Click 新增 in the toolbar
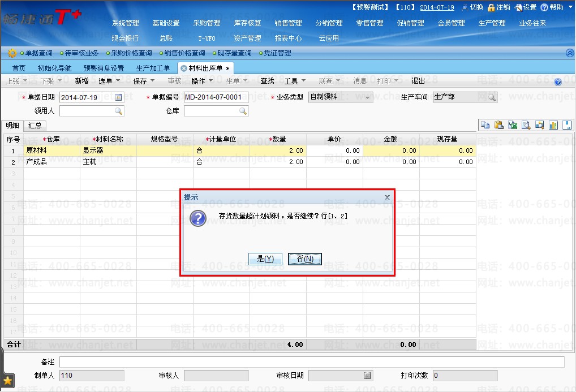 click(81, 81)
